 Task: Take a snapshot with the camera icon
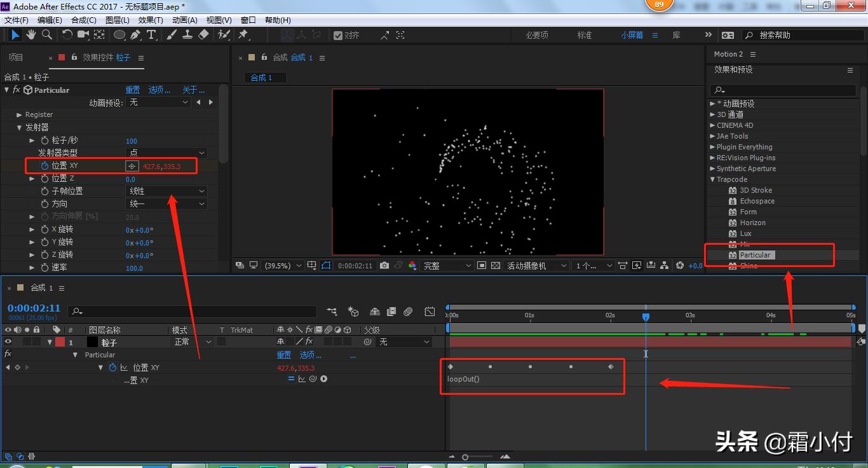tap(384, 266)
